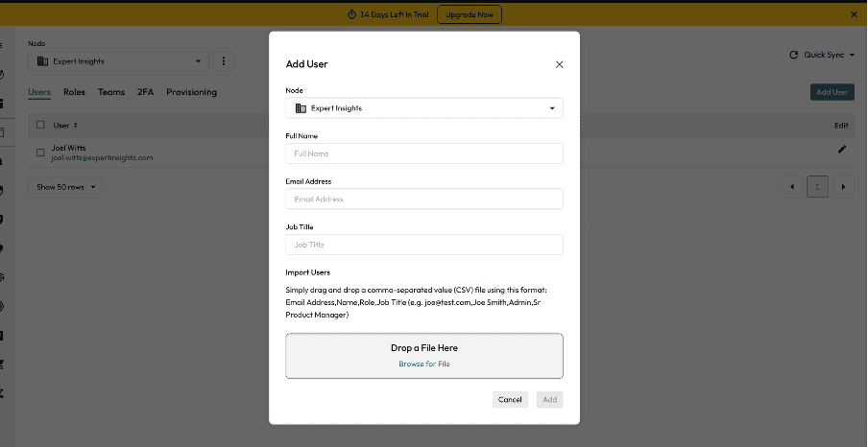Dismiss the trial banner with X
868x447 pixels.
point(854,15)
